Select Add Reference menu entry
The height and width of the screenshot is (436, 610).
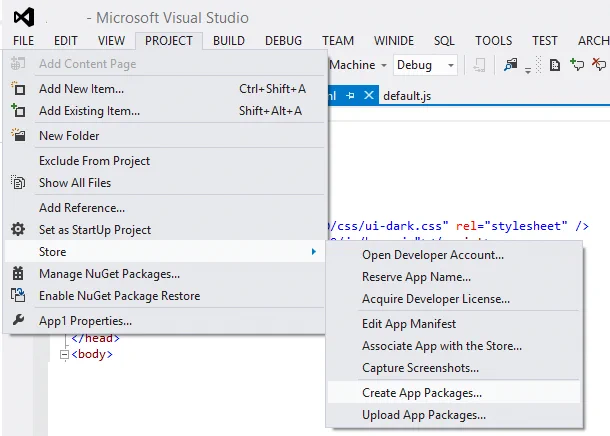click(165, 208)
